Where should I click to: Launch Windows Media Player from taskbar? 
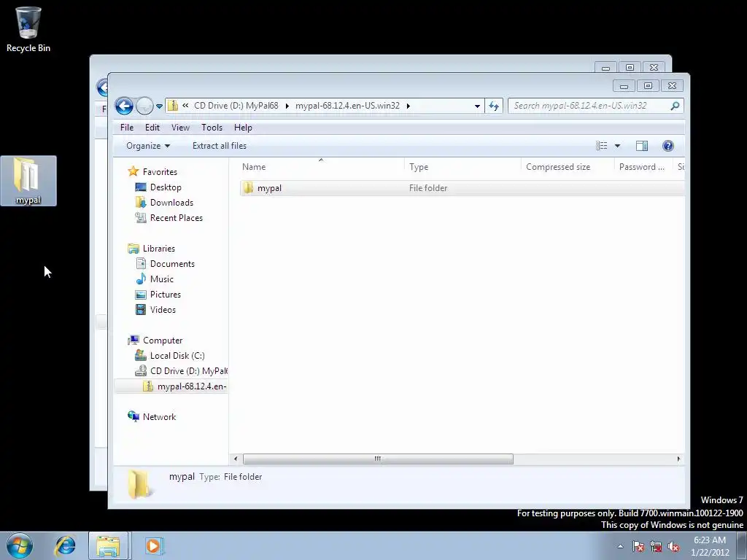[154, 545]
